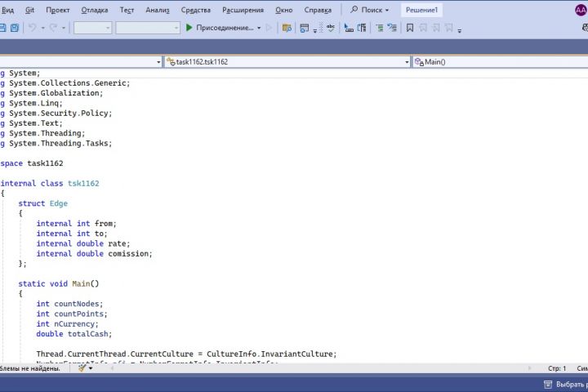Open the Средства menu
The width and height of the screenshot is (588, 392).
196,10
